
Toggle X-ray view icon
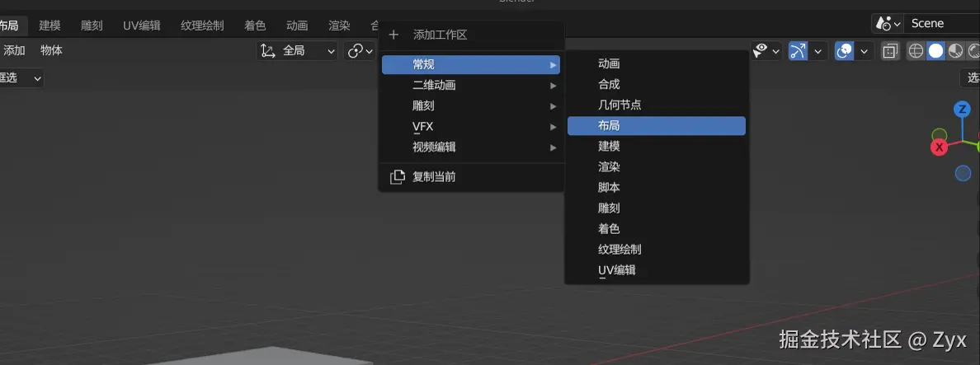891,51
